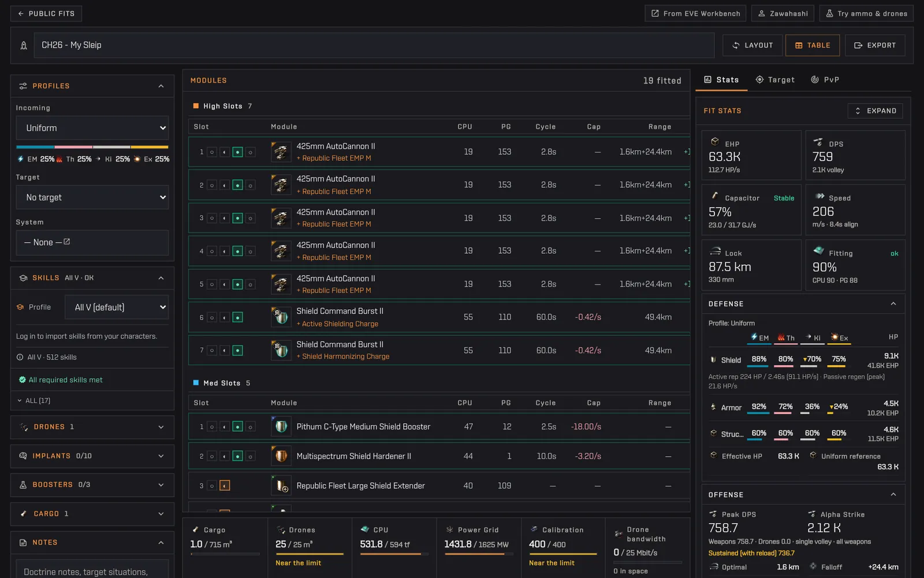The height and width of the screenshot is (578, 924).
Task: Click the Drone bandwidth icon in bottom bar
Action: (619, 534)
